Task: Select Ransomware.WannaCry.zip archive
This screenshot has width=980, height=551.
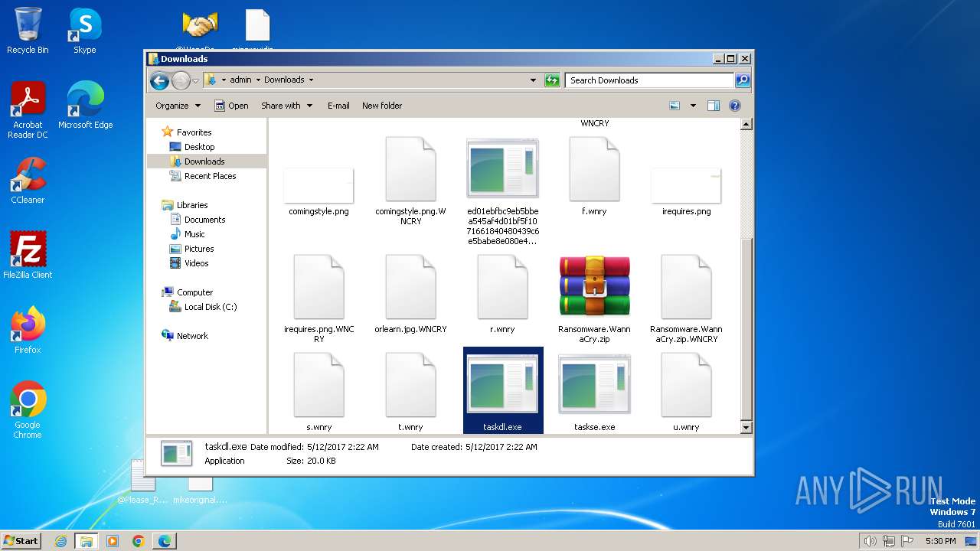Action: tap(594, 298)
